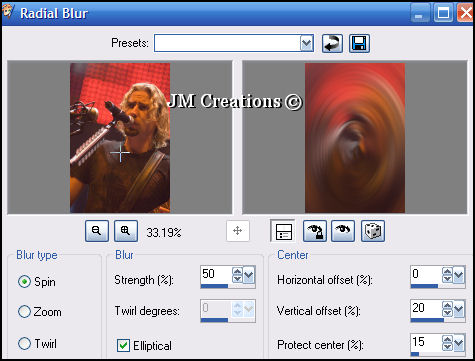Open the Strength percent slider dropdown arrow
Image resolution: width=475 pixels, height=361 pixels.
point(249,275)
